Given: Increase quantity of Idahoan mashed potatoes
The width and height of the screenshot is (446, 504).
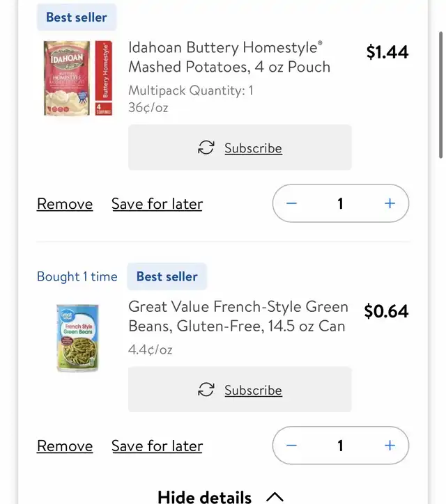Looking at the screenshot, I should tap(390, 203).
